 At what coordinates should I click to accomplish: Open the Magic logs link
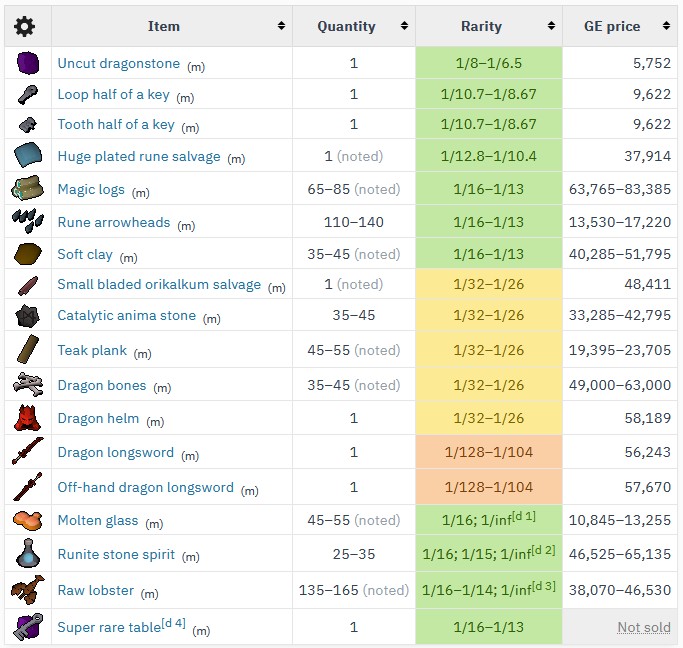click(91, 189)
